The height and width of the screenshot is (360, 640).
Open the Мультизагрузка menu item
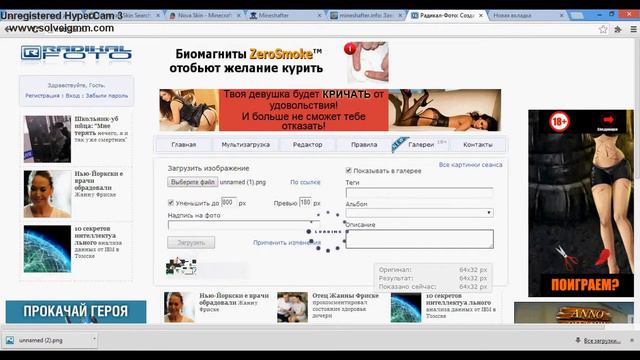(x=245, y=144)
